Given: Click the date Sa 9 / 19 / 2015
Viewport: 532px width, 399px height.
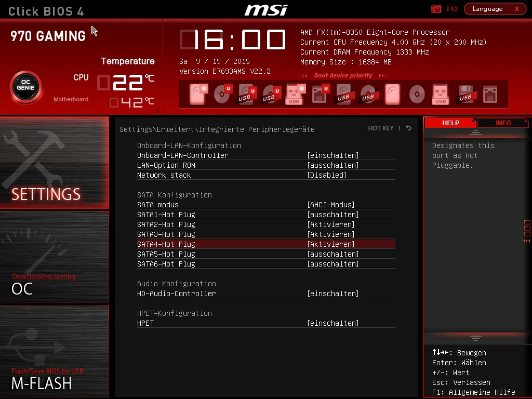Looking at the screenshot, I should coord(215,61).
